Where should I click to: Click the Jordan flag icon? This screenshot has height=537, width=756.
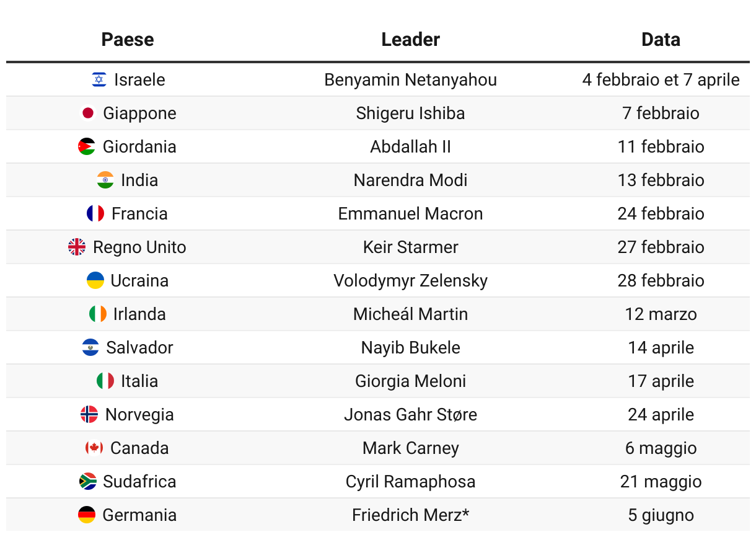point(87,146)
